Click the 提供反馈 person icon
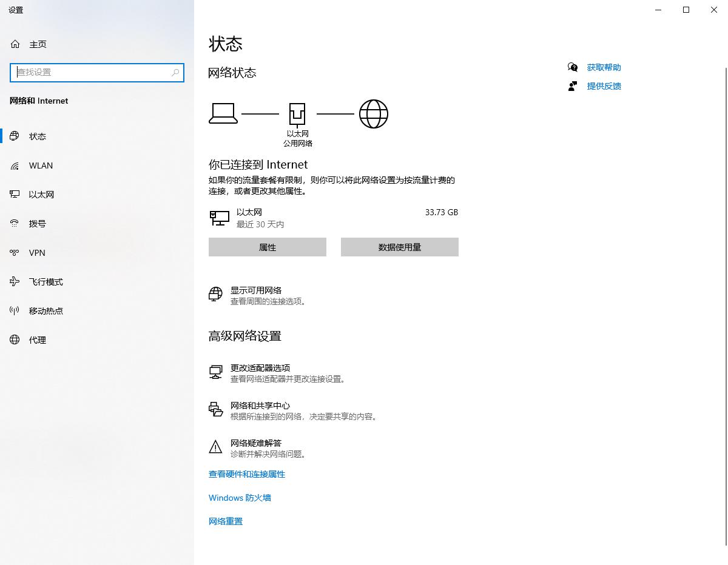Screen dimensions: 728x565 pyautogui.click(x=573, y=86)
